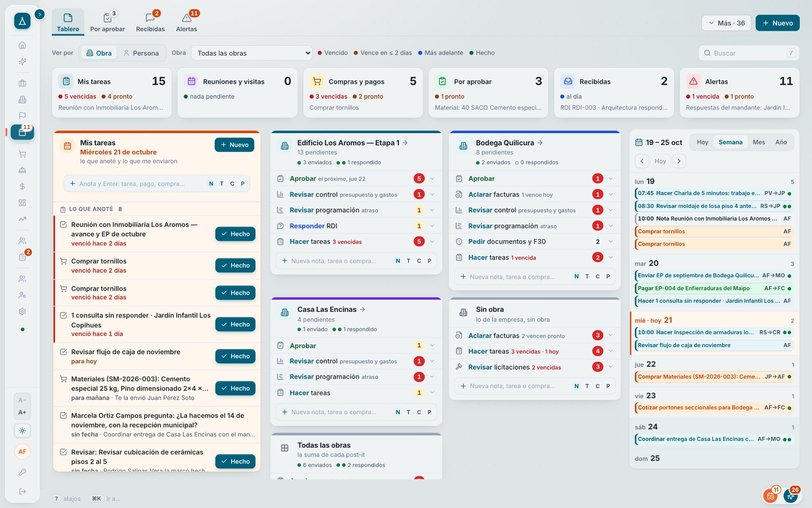Expand the Más · 36 menu
The height and width of the screenshot is (508, 812).
(726, 23)
